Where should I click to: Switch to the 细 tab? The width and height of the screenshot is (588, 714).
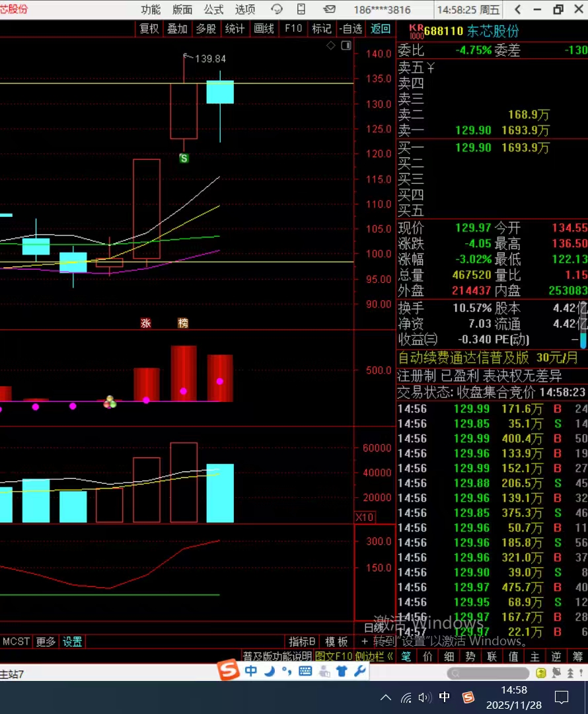[x=449, y=656]
